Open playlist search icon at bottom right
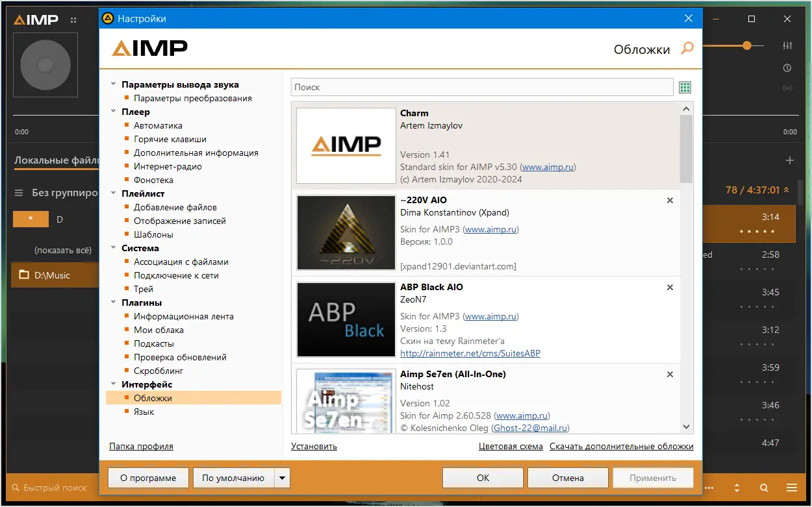This screenshot has height=507, width=812. pyautogui.click(x=764, y=488)
